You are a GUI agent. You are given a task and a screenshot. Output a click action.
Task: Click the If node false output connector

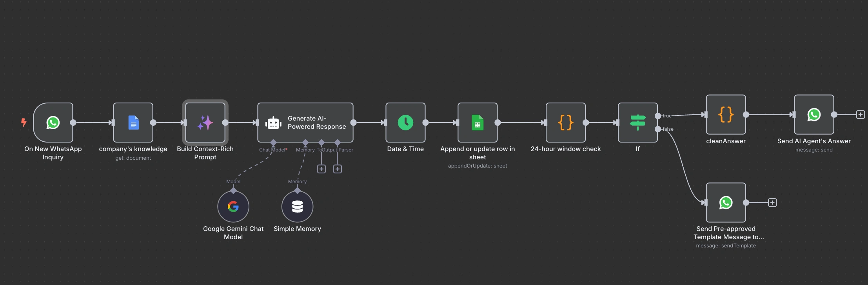tap(658, 129)
